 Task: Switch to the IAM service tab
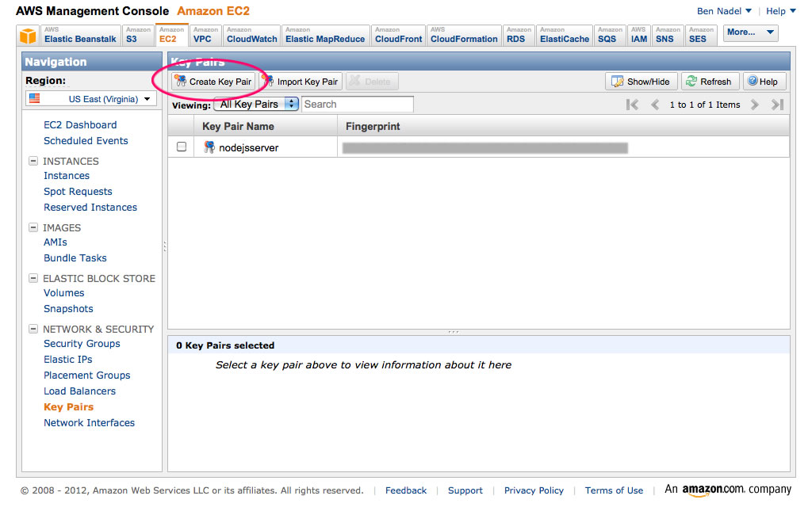click(x=639, y=36)
